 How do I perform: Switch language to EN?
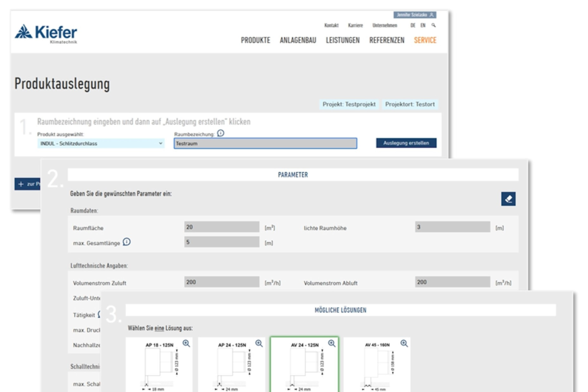(x=423, y=26)
